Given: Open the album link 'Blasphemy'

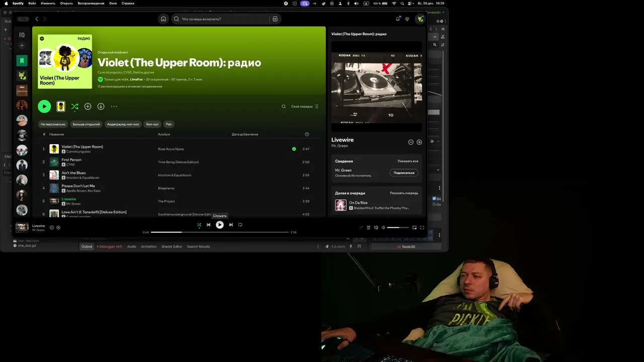Looking at the screenshot, I should click(x=166, y=188).
